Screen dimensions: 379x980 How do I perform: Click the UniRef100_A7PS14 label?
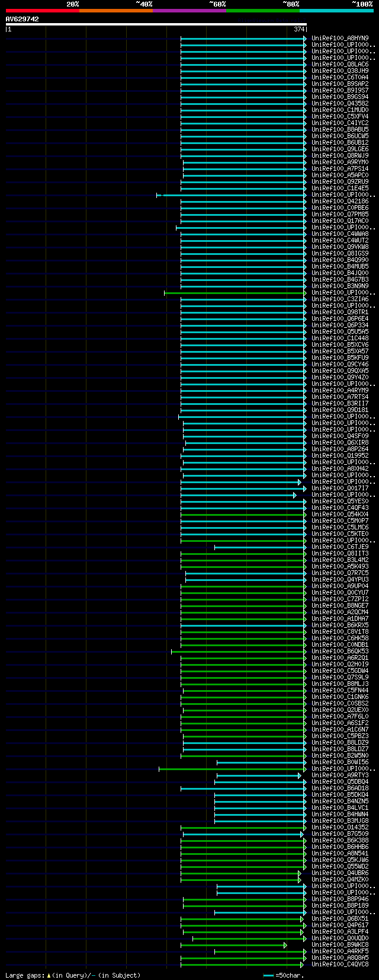click(x=340, y=169)
